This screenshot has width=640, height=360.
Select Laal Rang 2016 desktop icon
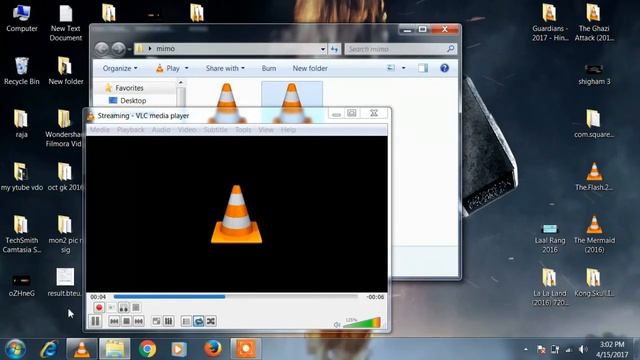pos(550,239)
